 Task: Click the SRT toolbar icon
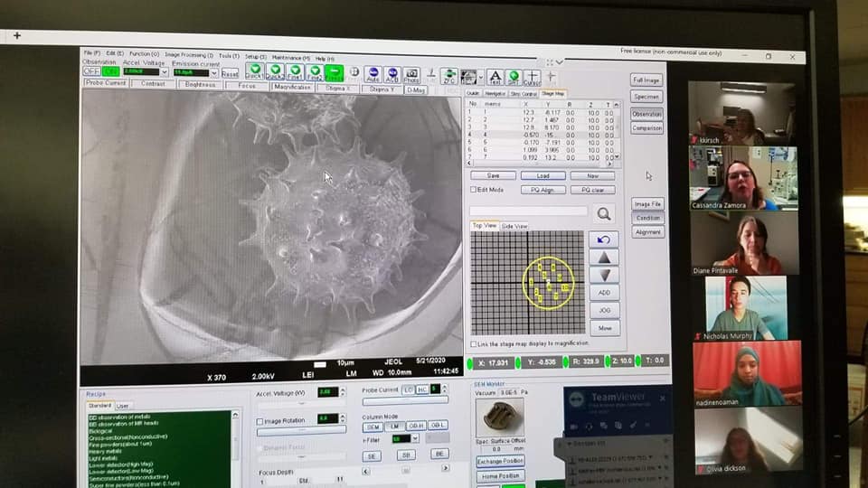point(514,78)
